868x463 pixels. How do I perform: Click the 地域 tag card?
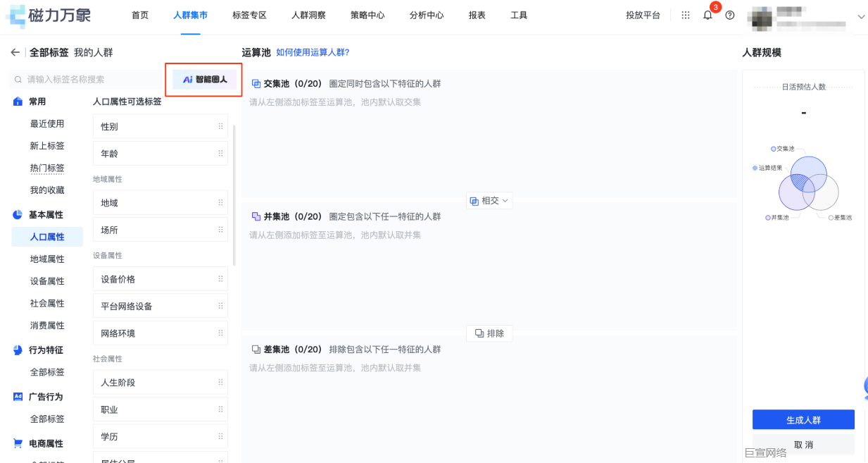point(161,203)
